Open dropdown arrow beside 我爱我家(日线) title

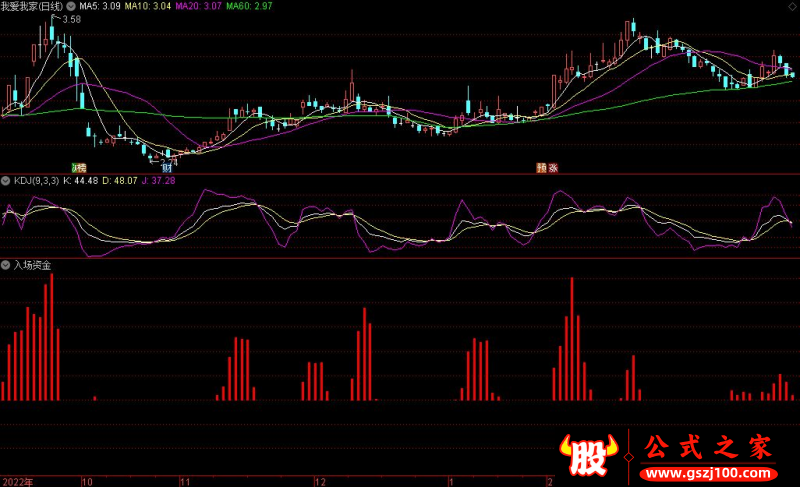(71, 7)
